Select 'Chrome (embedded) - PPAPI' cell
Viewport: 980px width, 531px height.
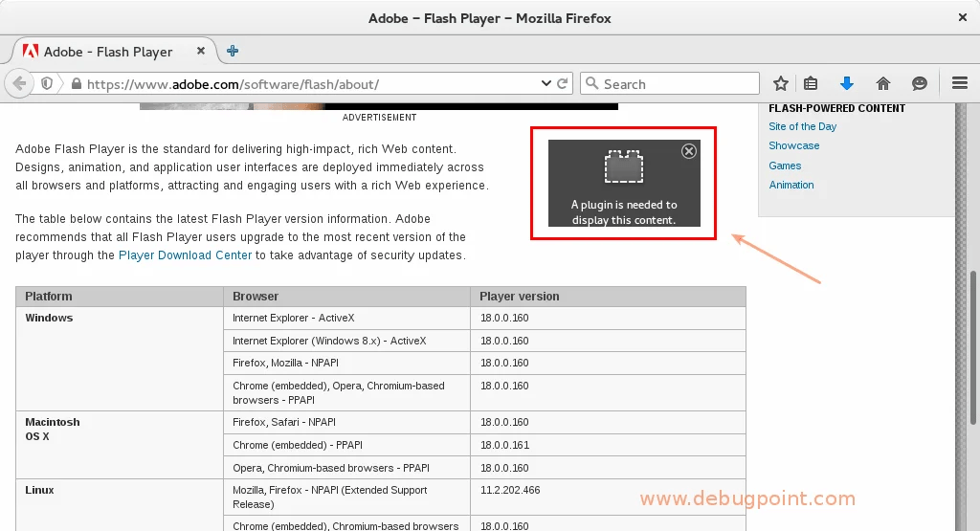point(346,445)
